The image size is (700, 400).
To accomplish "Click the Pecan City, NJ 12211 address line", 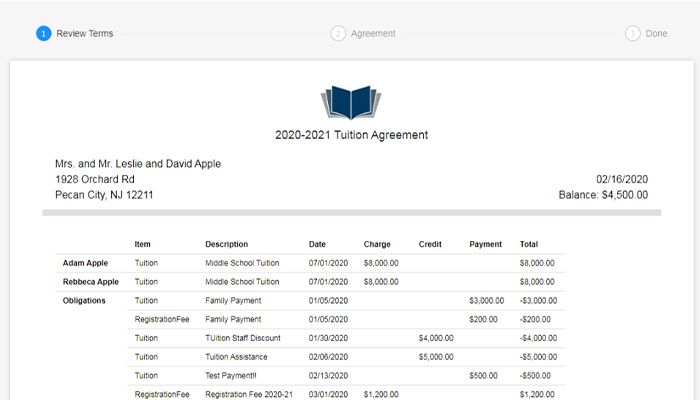I will point(104,195).
